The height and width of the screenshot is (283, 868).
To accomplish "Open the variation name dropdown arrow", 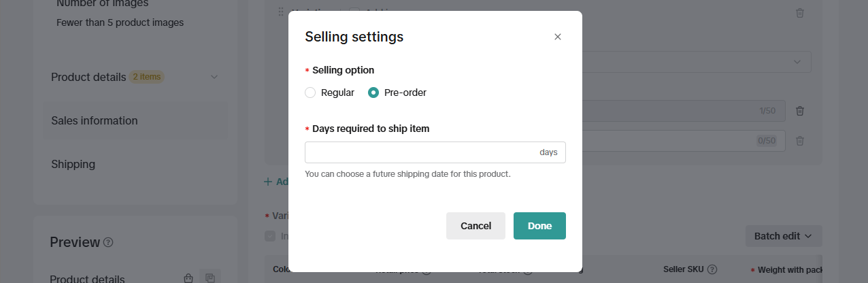I will tap(797, 62).
